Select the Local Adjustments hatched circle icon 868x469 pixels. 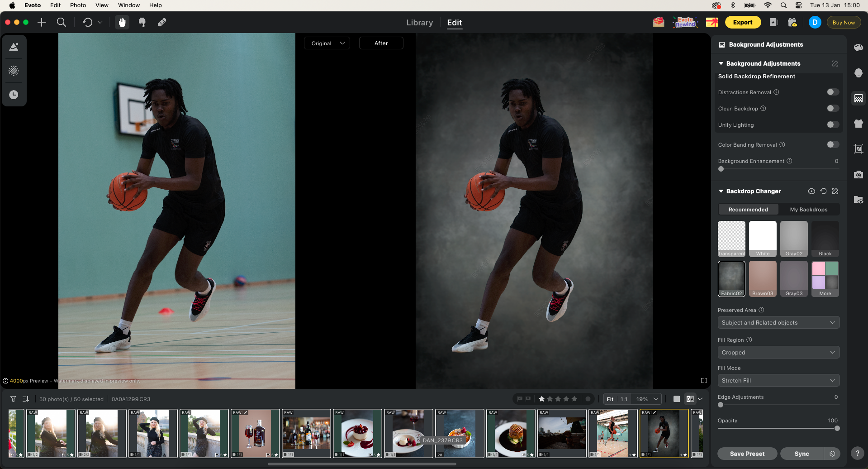[x=14, y=71]
